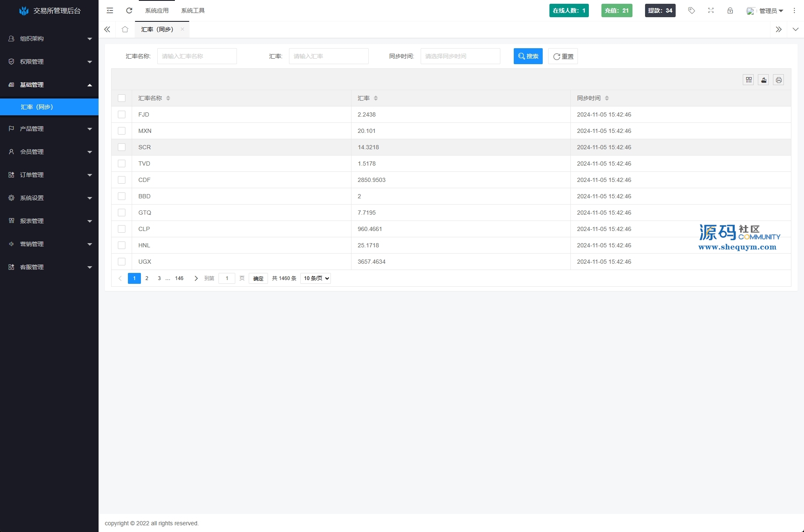Select 汇率（同步） in the sidebar
804x532 pixels.
coord(49,107)
